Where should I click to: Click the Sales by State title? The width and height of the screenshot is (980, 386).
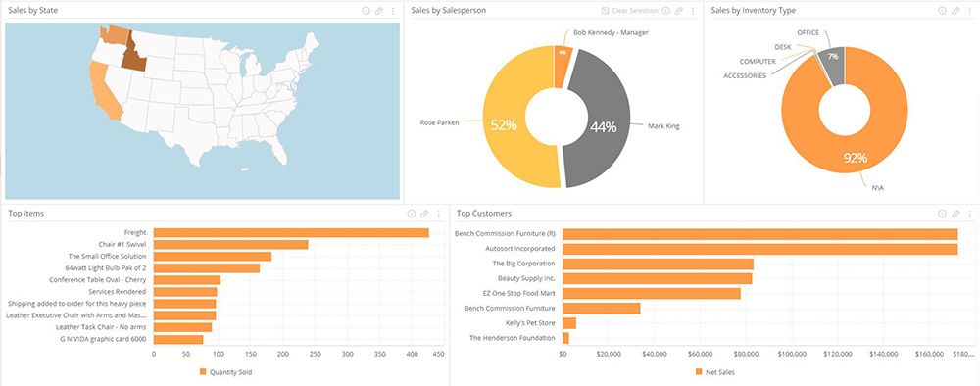coord(33,11)
